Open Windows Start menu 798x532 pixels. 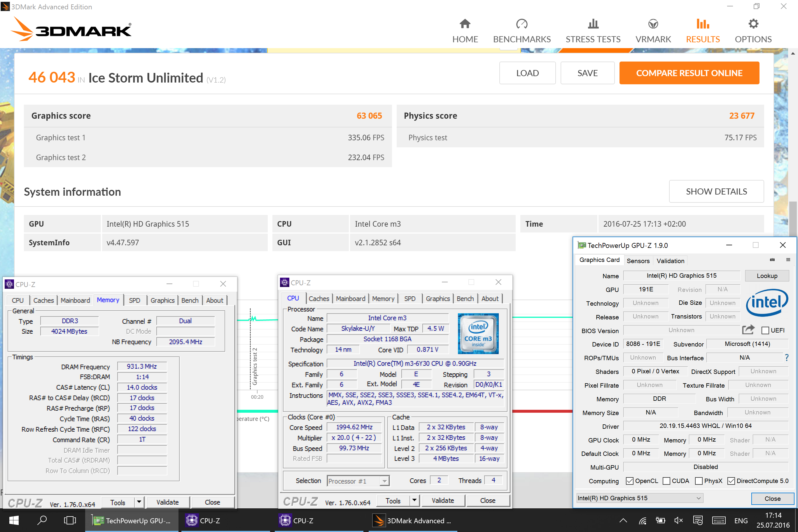click(x=14, y=520)
